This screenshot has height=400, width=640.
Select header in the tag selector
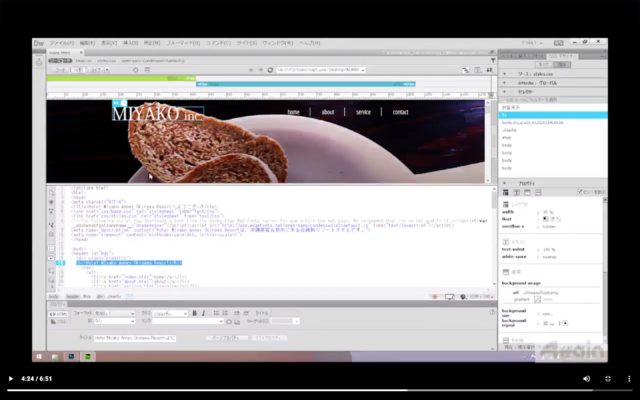pyautogui.click(x=73, y=296)
